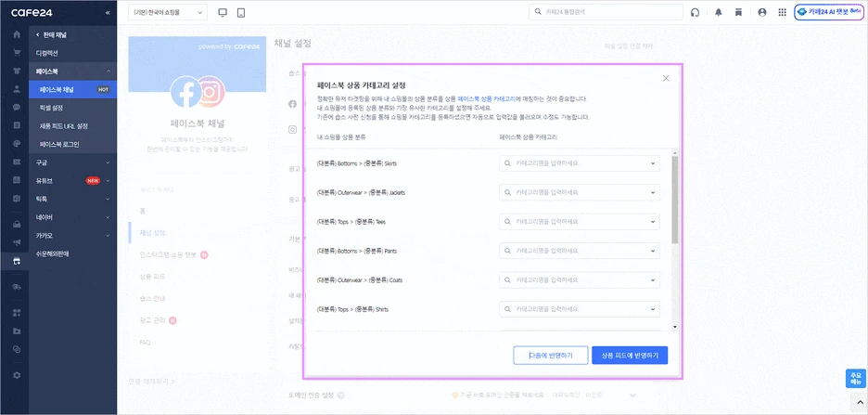Image resolution: width=868 pixels, height=415 pixels.
Task: Click 다음에 반영하기 button
Action: click(x=550, y=356)
